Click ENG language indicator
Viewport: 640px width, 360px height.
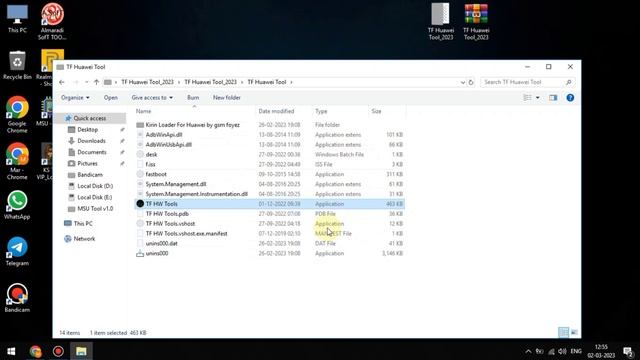click(576, 351)
